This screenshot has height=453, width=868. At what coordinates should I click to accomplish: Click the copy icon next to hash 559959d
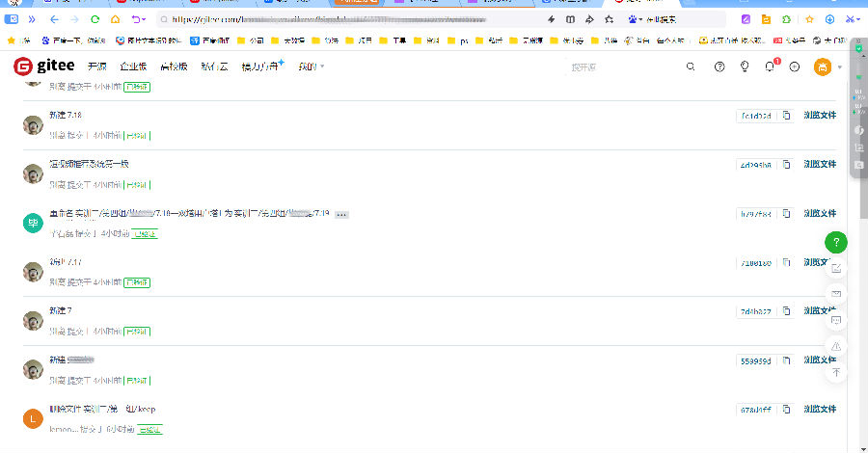(787, 360)
